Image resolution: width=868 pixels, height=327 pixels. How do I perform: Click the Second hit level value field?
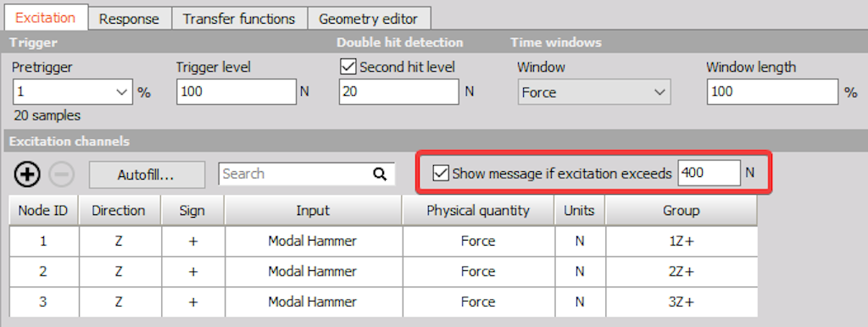399,91
